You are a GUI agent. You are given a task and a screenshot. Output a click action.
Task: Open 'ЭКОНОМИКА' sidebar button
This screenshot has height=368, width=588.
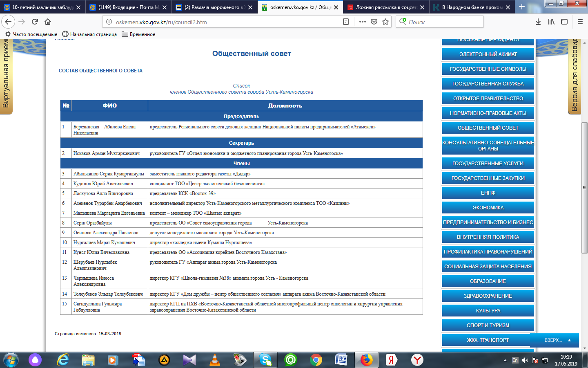(x=488, y=208)
